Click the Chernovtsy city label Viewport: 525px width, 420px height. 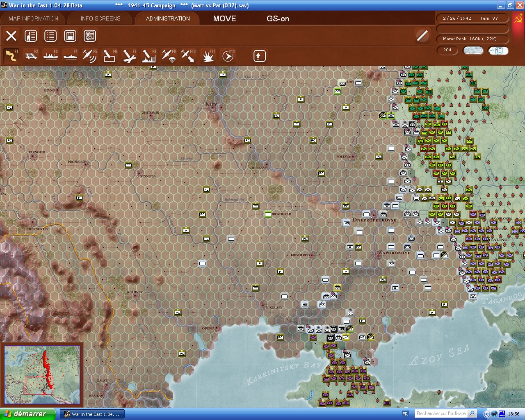[37, 229]
